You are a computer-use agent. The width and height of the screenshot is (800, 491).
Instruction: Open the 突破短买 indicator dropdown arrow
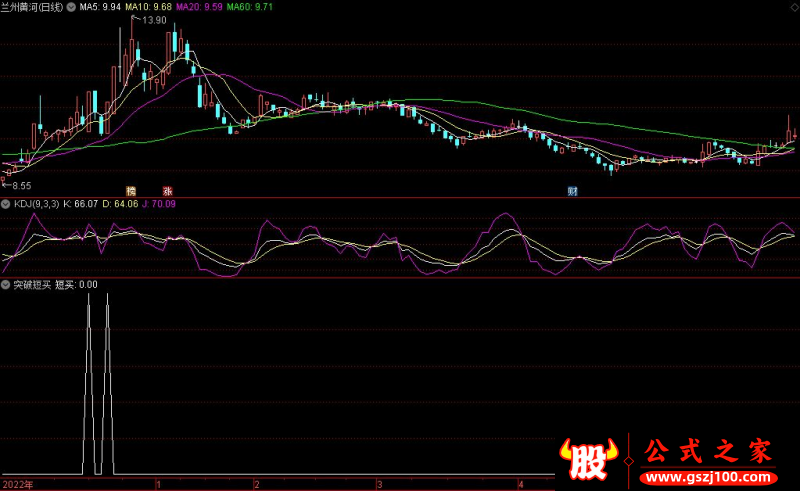[6, 284]
